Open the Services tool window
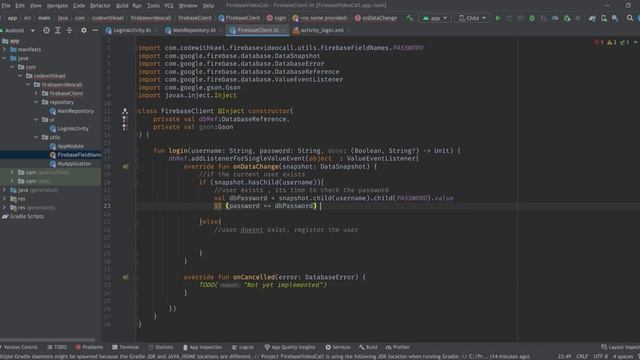 338,347
